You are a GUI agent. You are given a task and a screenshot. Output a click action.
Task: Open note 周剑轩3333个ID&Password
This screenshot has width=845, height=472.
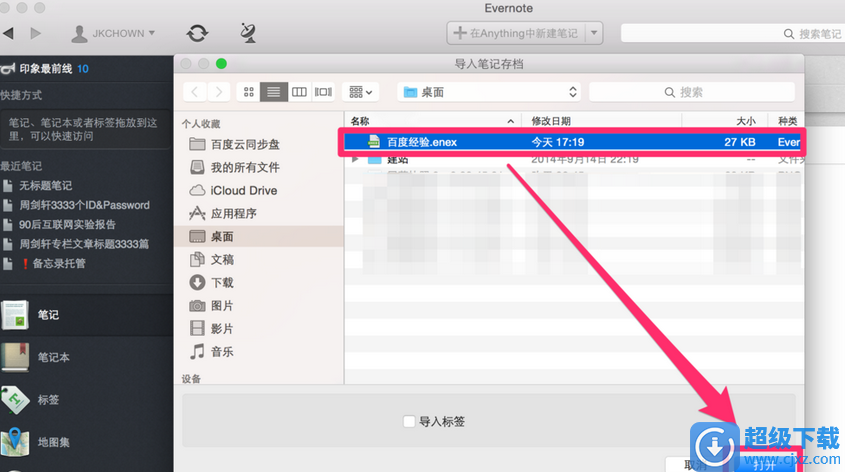tap(85, 205)
